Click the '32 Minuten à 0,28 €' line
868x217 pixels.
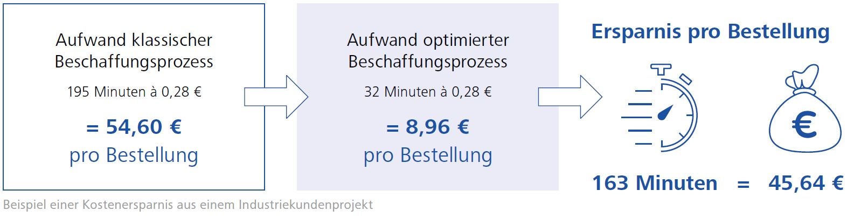coord(428,92)
